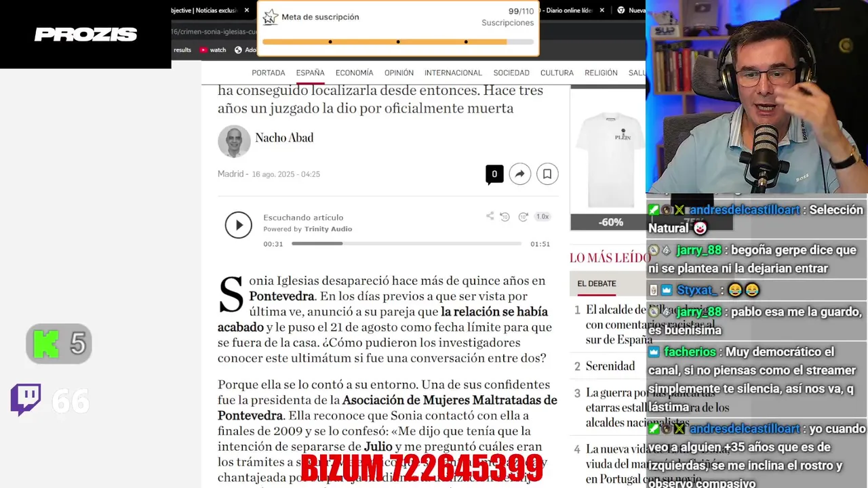Click the bold 'Pontevedra' in first paragraph
The height and width of the screenshot is (488, 868).
tap(281, 296)
